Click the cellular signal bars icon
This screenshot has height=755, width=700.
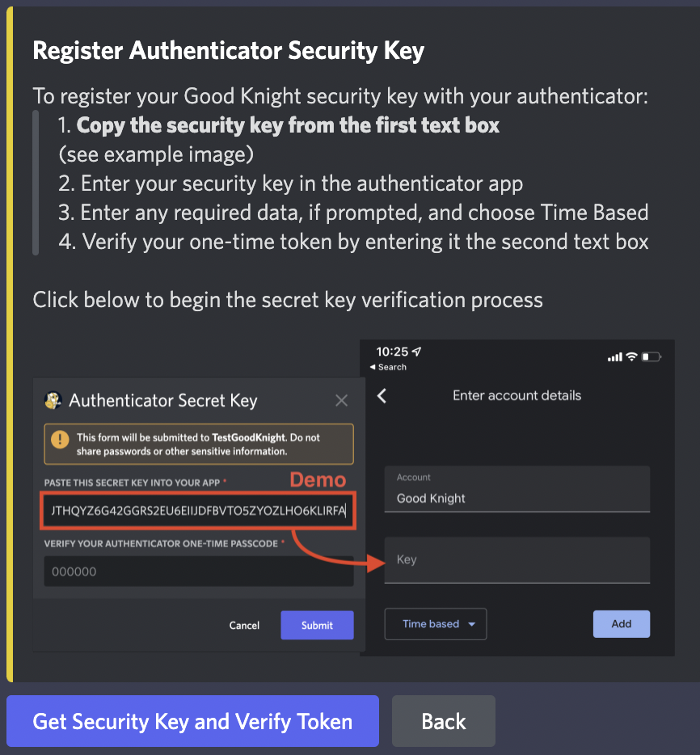615,356
